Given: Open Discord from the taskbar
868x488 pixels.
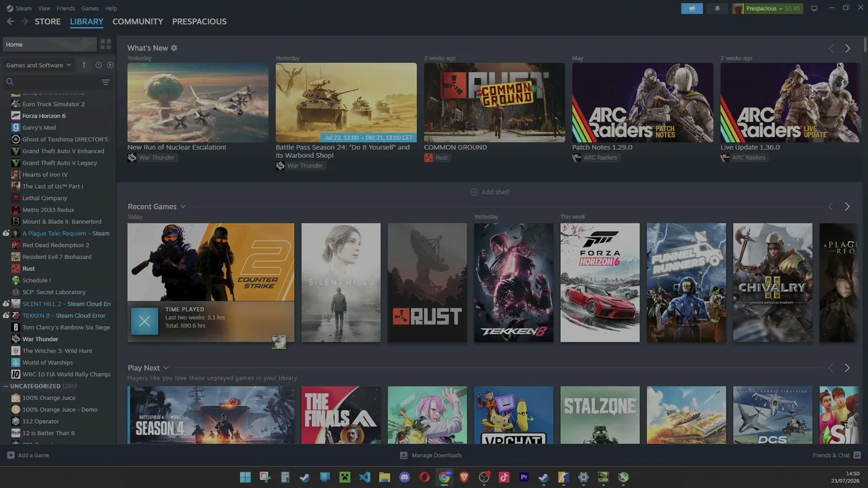Looking at the screenshot, I should [x=405, y=477].
